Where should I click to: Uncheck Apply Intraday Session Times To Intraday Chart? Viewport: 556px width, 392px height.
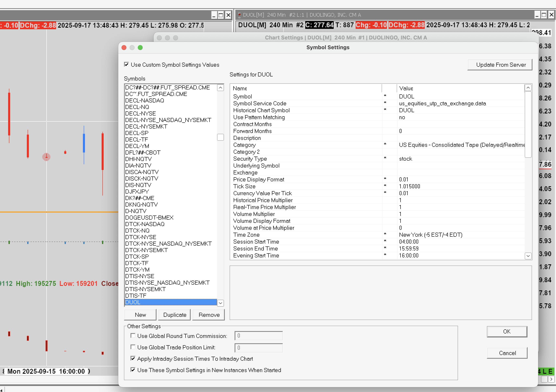133,358
